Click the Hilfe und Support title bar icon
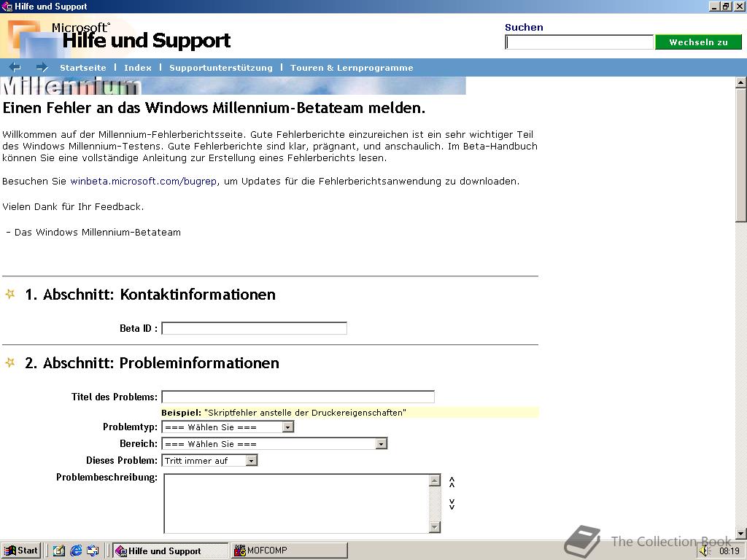Image resolution: width=747 pixels, height=560 pixels. [7, 6]
